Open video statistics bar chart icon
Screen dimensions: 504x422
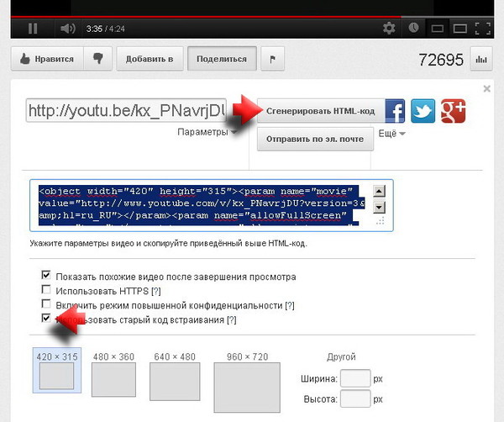481,59
